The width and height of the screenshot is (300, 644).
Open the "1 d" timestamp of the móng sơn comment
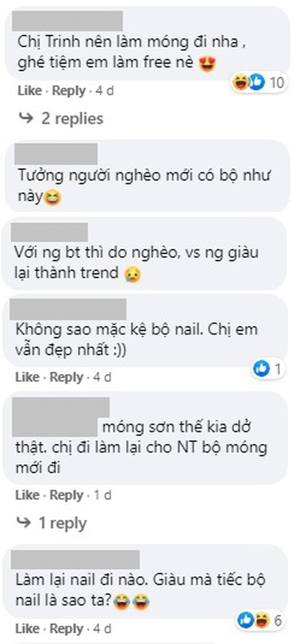(x=102, y=495)
